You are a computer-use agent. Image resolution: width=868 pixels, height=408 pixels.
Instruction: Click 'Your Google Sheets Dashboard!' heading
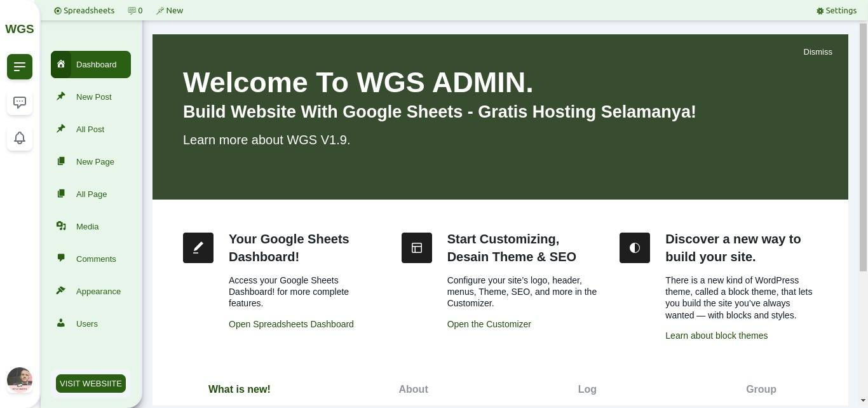pyautogui.click(x=289, y=248)
